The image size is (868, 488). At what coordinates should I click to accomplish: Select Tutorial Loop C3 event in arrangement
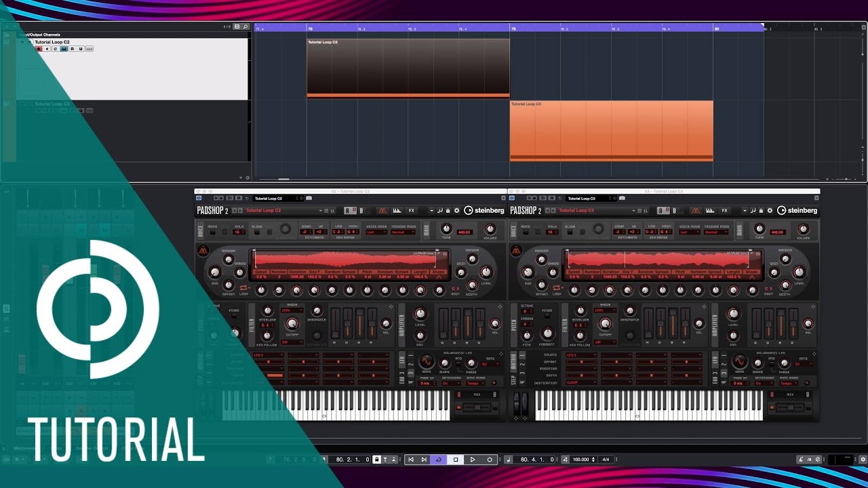(611, 131)
